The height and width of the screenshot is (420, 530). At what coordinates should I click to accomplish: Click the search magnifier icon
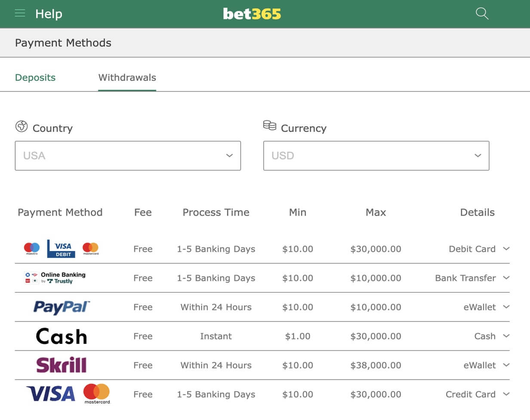click(x=482, y=13)
